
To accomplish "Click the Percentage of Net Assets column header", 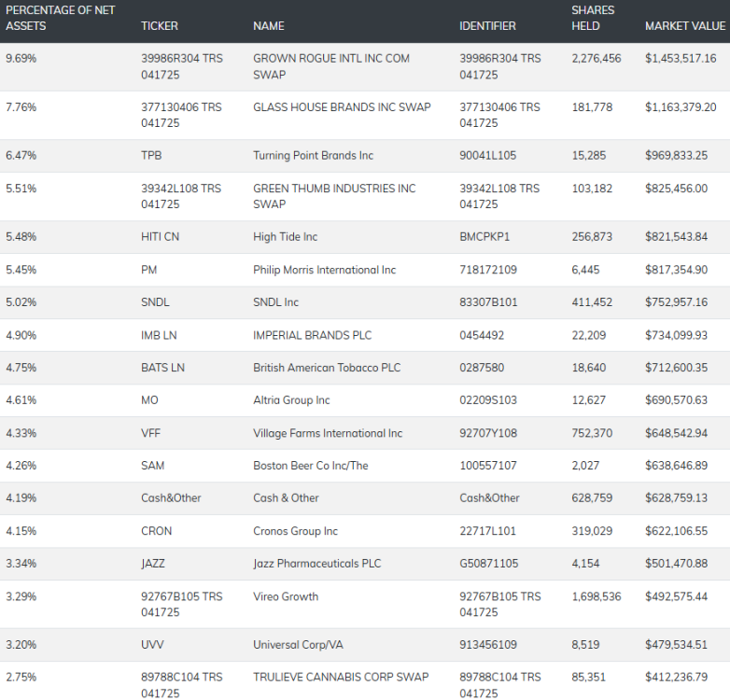I will point(60,18).
